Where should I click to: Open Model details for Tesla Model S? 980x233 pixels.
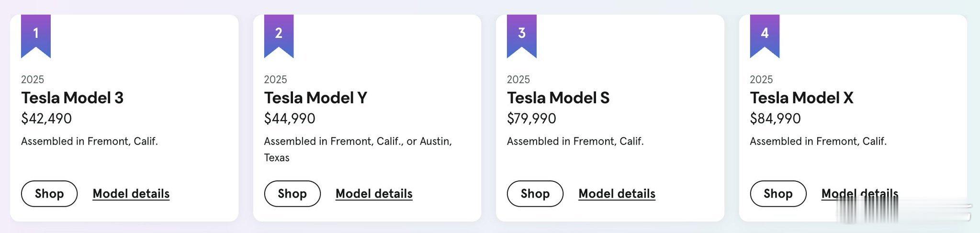tap(617, 194)
